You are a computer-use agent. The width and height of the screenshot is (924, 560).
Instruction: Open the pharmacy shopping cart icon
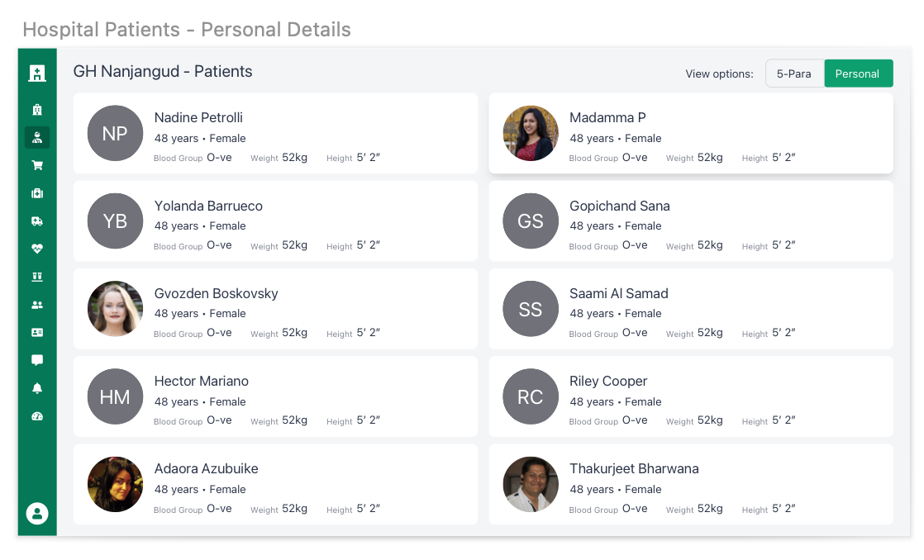pos(37,164)
